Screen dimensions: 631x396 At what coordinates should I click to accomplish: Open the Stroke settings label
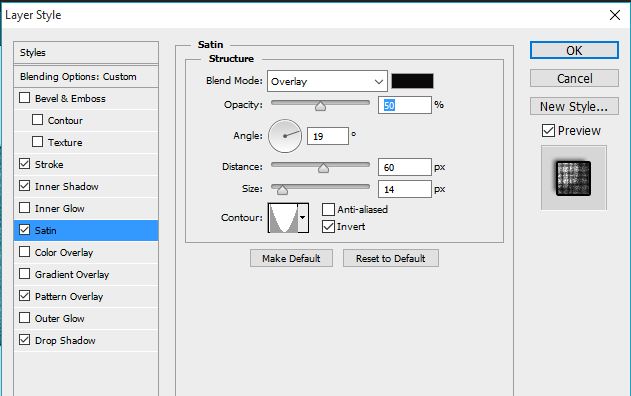[49, 164]
